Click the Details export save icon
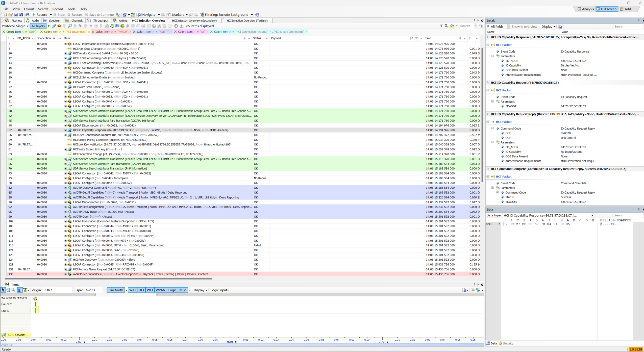Viewport: 644px width, 352px height. pyautogui.click(x=560, y=27)
